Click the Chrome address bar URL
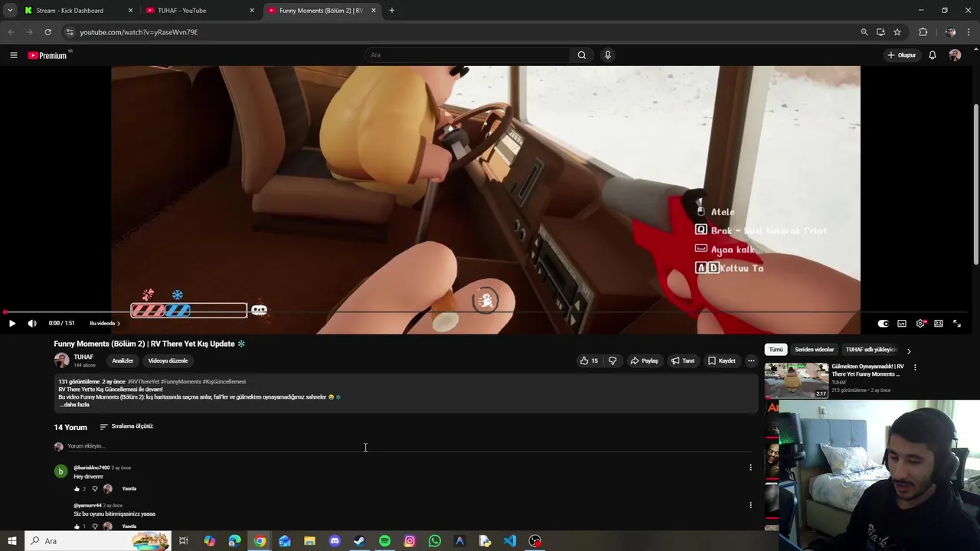Screen dimensions: 980x551 (x=139, y=32)
